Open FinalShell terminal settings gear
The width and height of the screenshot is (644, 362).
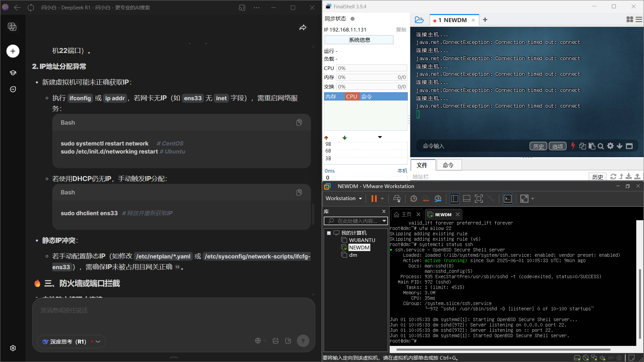[x=610, y=146]
